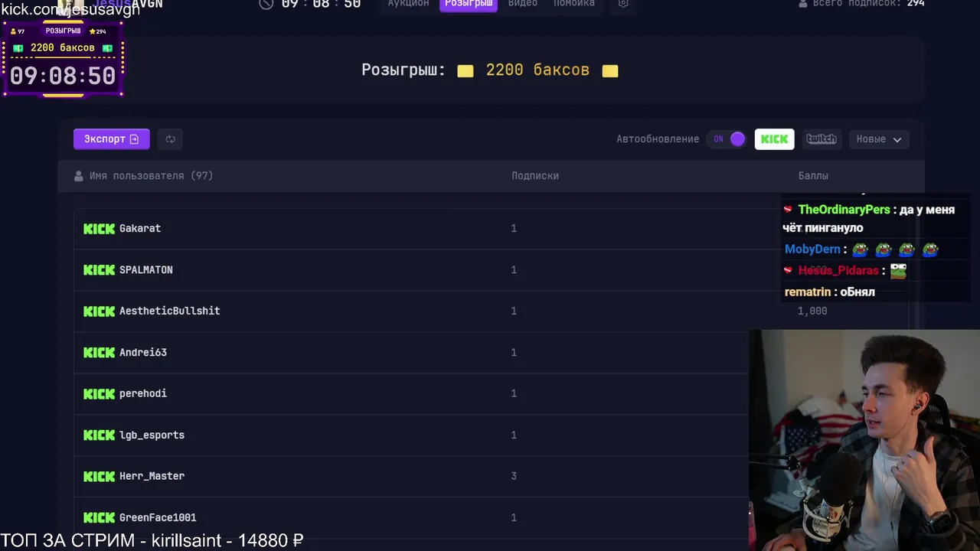Click the Herr_Master username
Screen dimensions: 980x551
(152, 477)
